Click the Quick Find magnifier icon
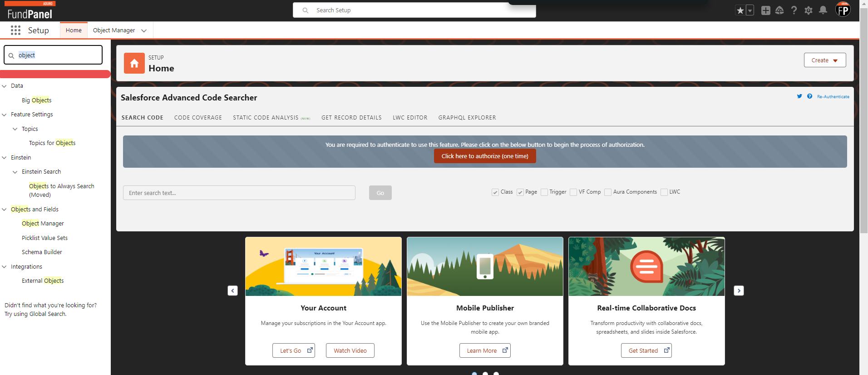 [11, 55]
